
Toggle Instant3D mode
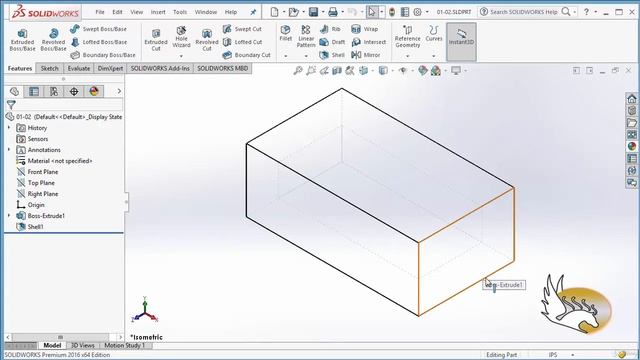pos(461,41)
